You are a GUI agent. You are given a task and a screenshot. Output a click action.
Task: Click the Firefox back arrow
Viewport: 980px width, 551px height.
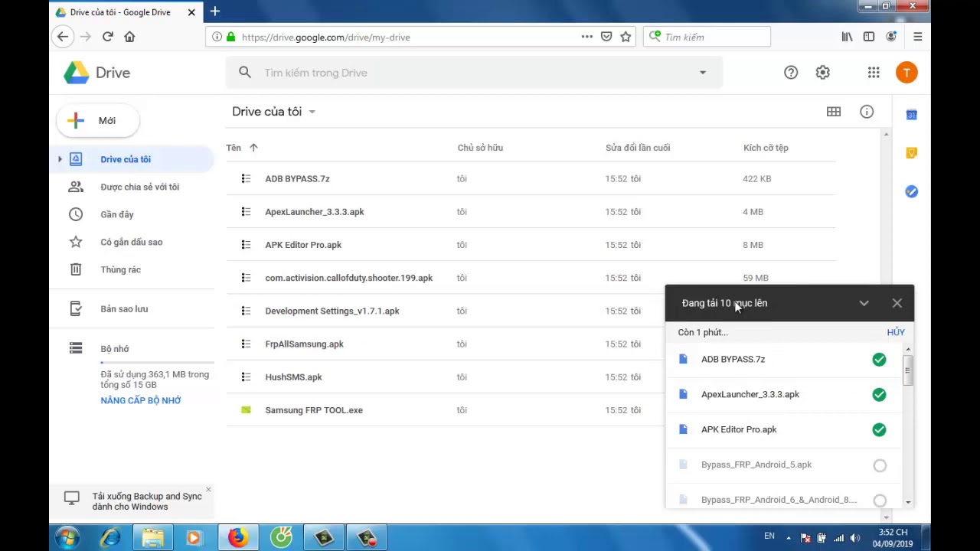(x=63, y=37)
